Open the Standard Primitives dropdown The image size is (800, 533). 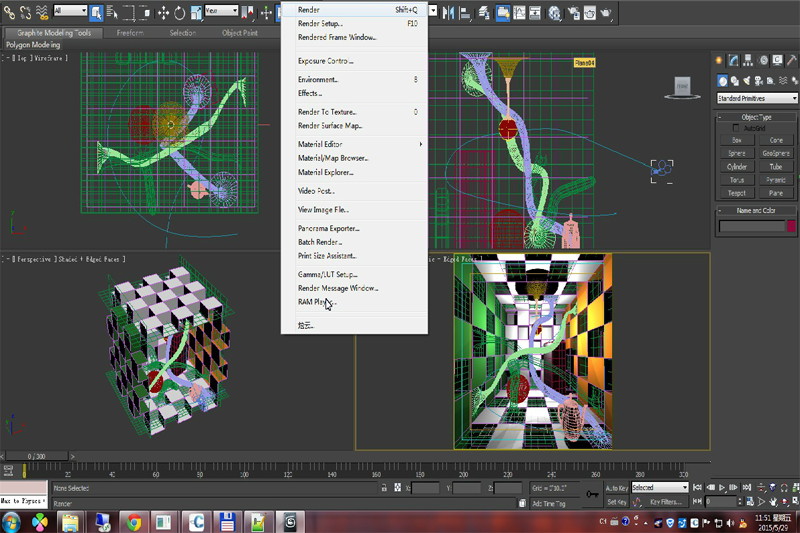(756, 98)
